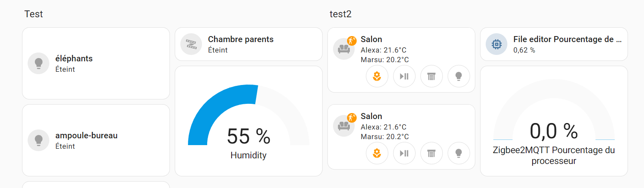The image size is (644, 188).
Task: Click the ampoule-bureau light bulb icon
Action: click(x=38, y=140)
